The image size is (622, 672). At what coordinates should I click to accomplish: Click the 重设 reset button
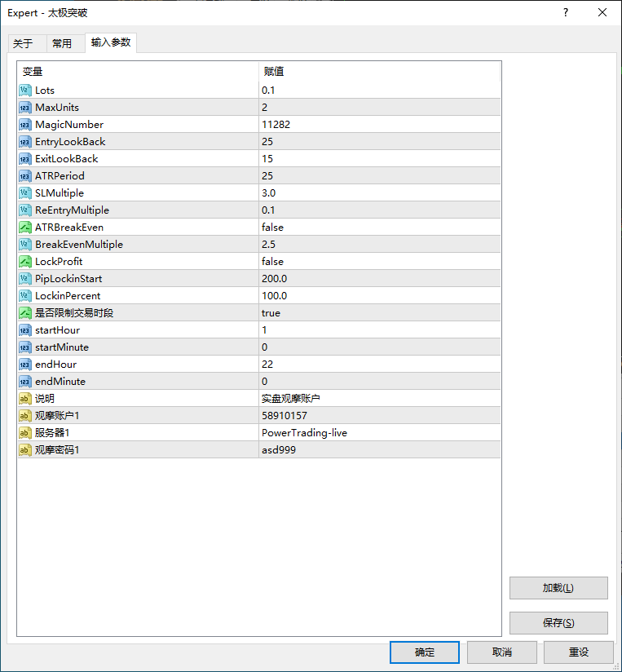tap(579, 652)
